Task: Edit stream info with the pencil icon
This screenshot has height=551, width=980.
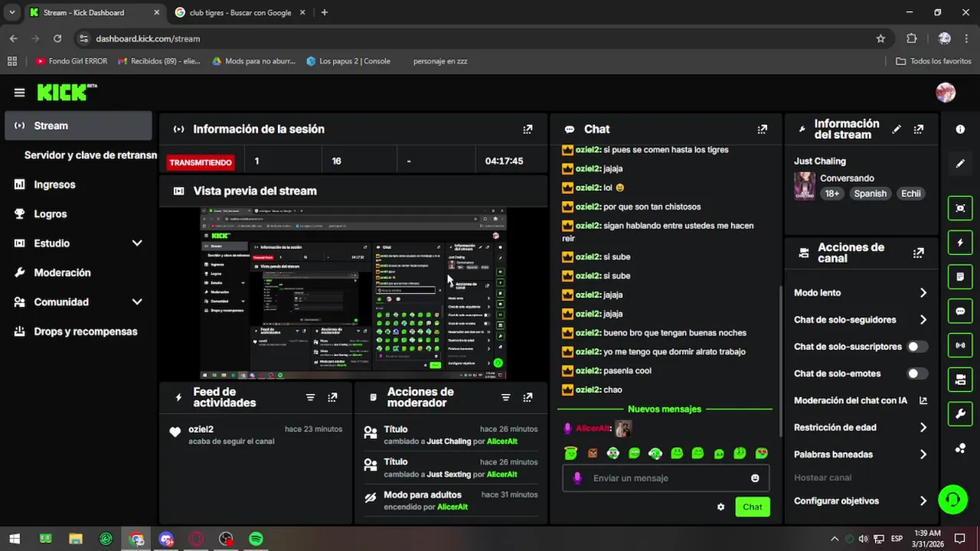Action: pyautogui.click(x=897, y=129)
